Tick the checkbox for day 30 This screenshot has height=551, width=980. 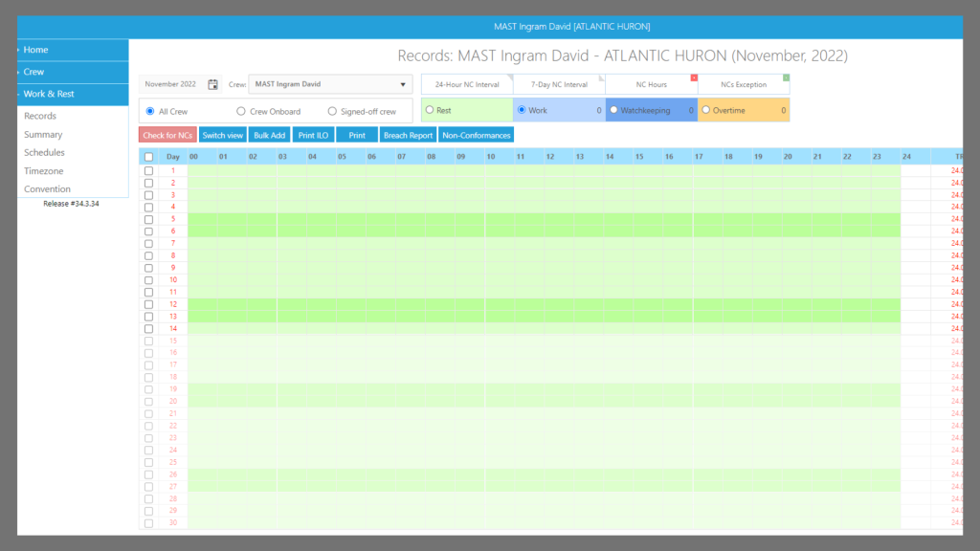[x=148, y=523]
